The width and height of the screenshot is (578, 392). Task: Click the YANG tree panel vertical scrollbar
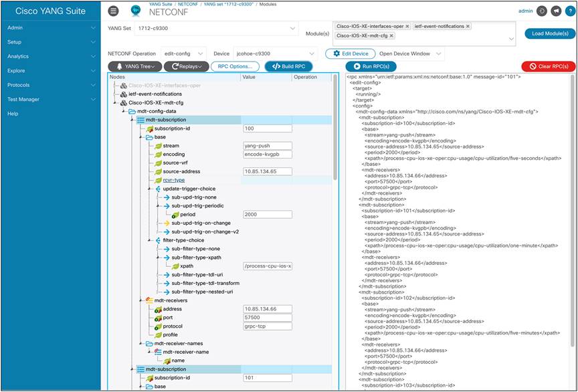coord(335,127)
